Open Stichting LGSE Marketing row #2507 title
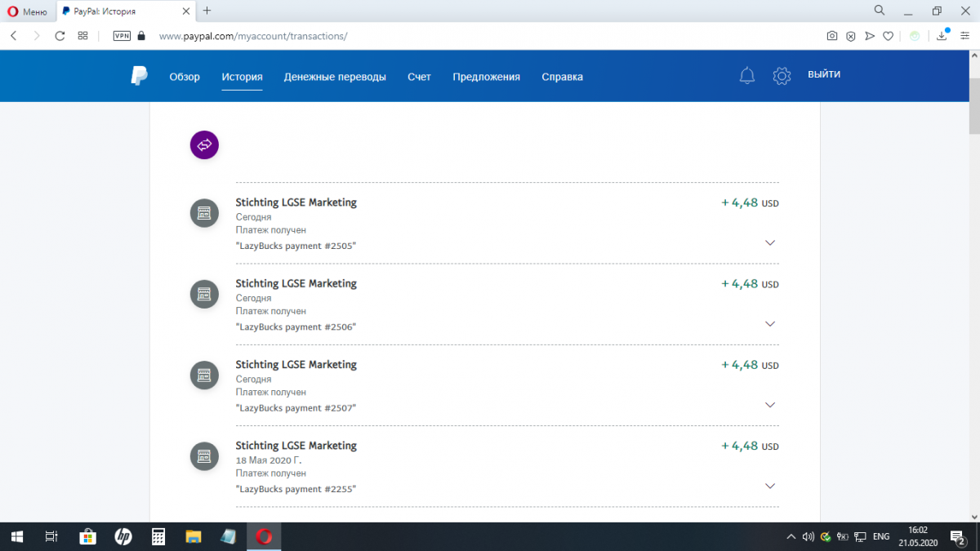The image size is (980, 551). coord(296,364)
